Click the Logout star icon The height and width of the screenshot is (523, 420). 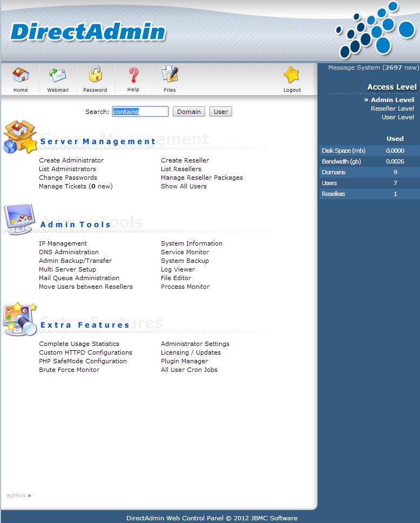click(x=292, y=74)
